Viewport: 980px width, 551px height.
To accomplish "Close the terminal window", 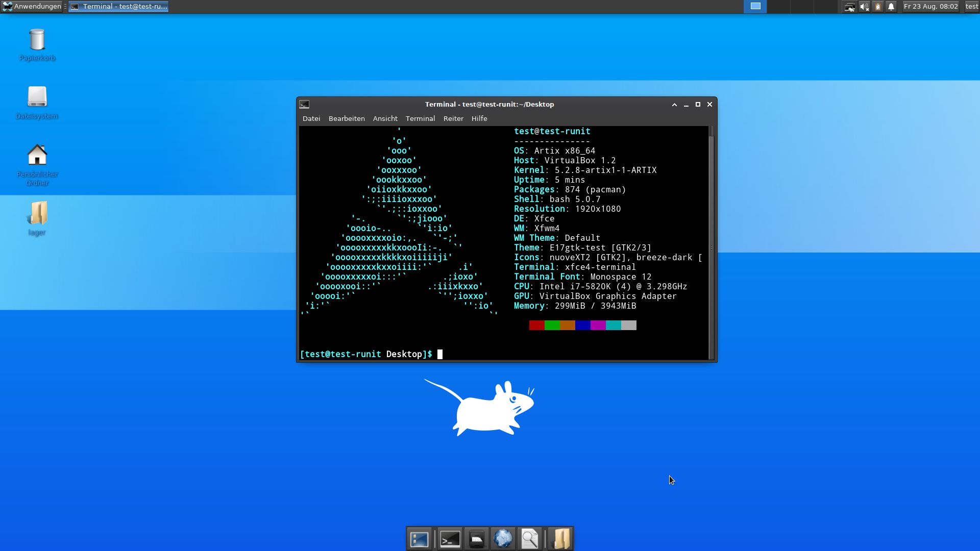I will pos(709,104).
